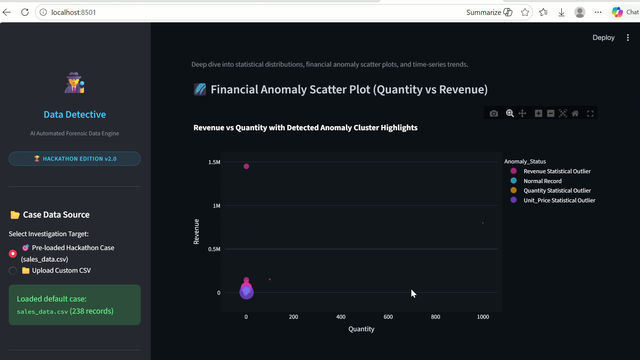Viewport: 640px width, 360px height.
Task: Download plot as PNG camera icon
Action: (x=493, y=113)
